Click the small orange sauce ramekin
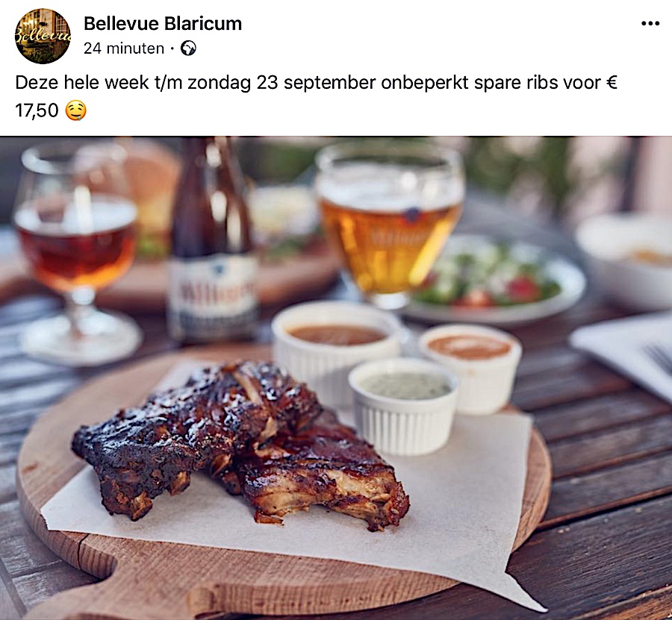The width and height of the screenshot is (672, 620). pos(470,367)
